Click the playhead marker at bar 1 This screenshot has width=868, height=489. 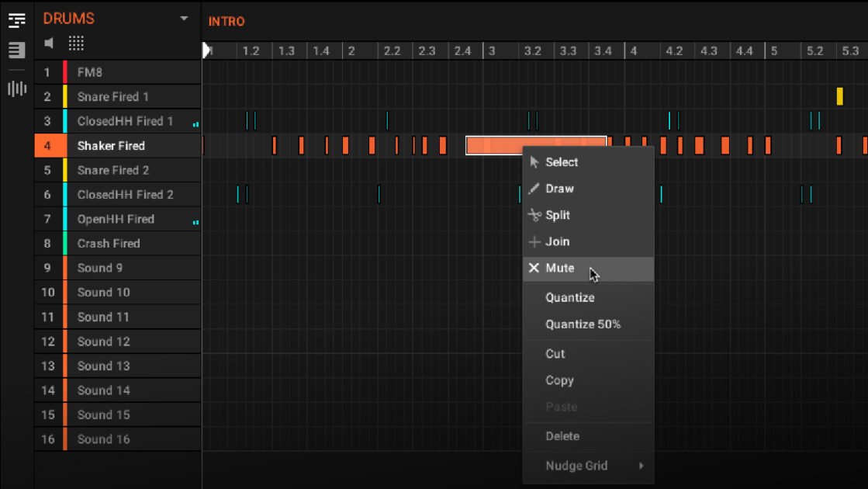207,50
